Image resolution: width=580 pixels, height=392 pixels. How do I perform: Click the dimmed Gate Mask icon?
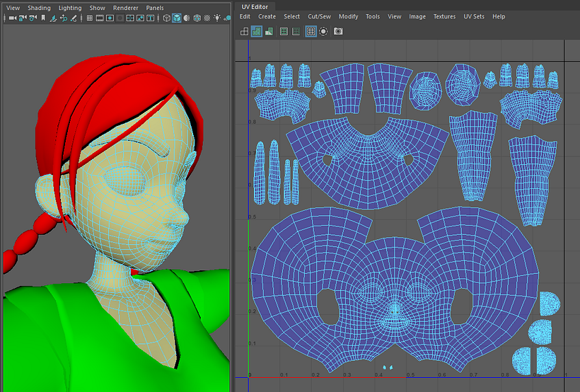(x=120, y=18)
